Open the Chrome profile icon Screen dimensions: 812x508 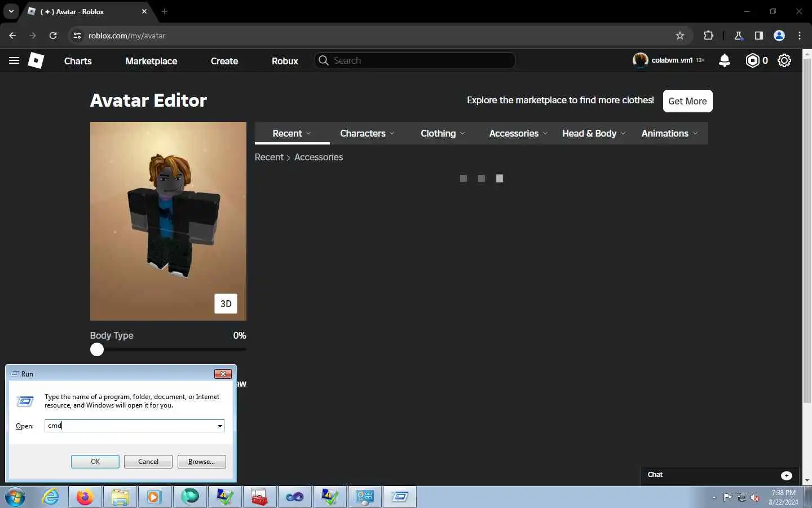tap(779, 36)
